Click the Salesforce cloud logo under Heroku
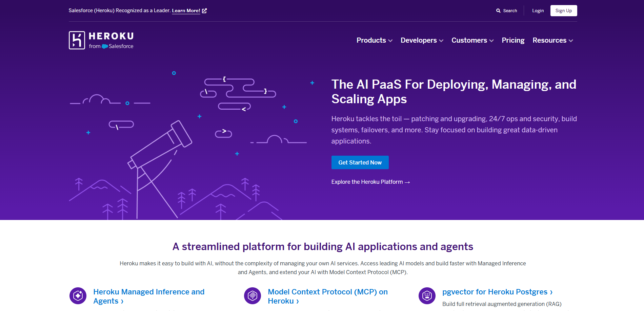Image resolution: width=644 pixels, height=311 pixels. (x=104, y=47)
